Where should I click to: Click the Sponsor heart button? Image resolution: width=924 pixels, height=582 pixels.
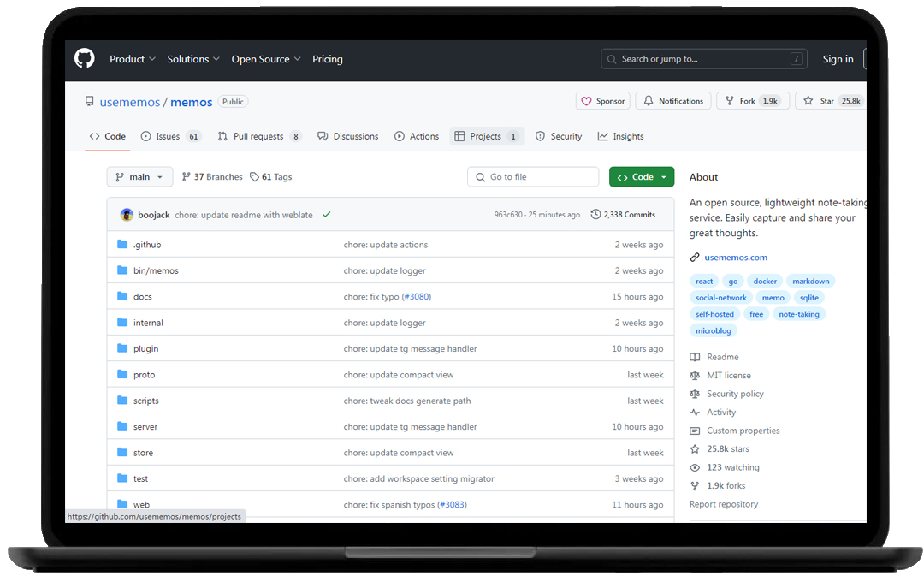coord(602,101)
